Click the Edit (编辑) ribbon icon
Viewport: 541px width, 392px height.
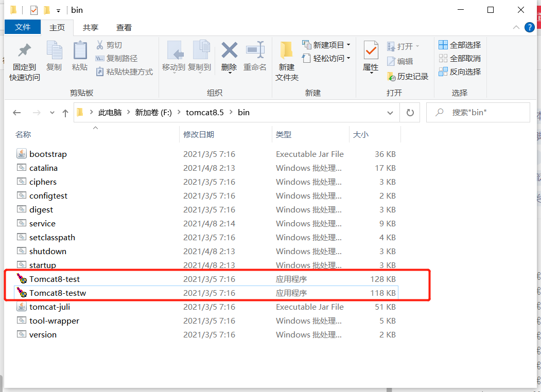(x=391, y=61)
